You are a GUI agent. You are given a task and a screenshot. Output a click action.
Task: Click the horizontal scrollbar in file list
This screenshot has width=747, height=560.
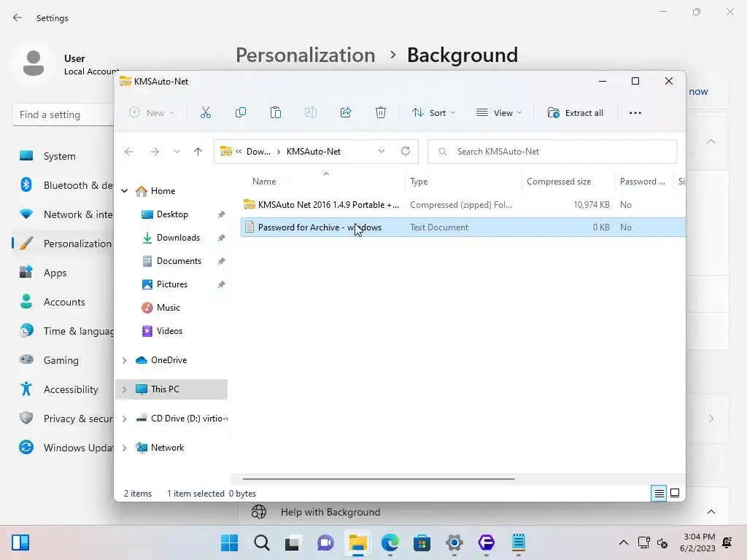point(379,478)
